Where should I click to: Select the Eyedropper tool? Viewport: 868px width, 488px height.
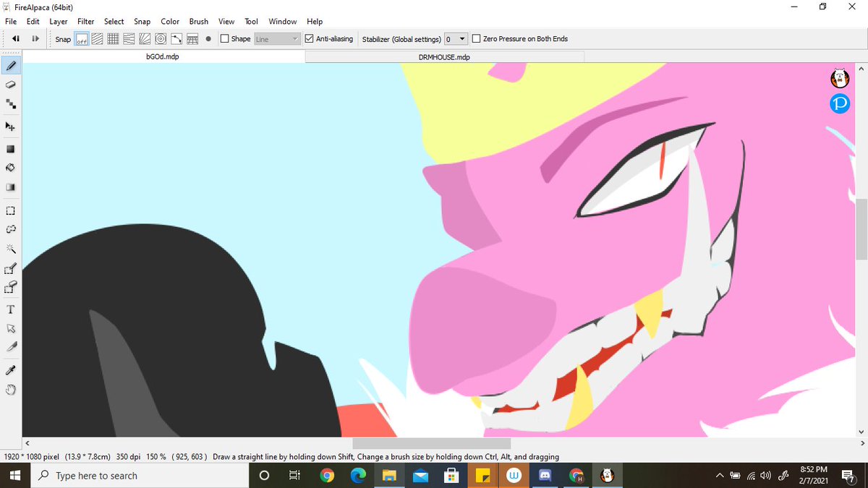point(11,370)
